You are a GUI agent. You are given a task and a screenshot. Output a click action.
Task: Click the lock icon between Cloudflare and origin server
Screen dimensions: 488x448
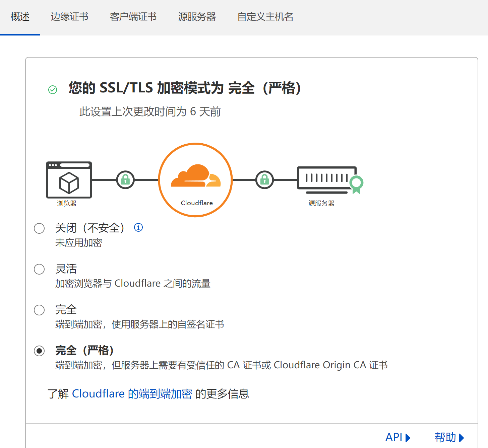click(264, 180)
